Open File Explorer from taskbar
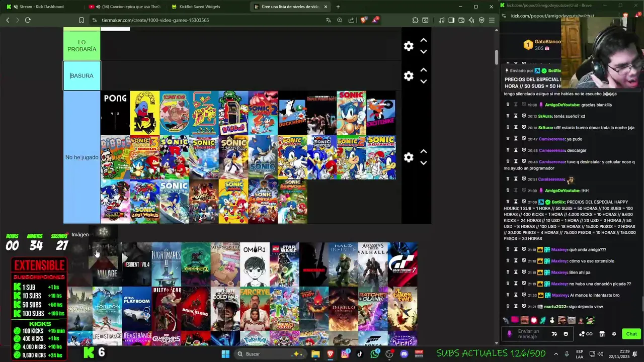This screenshot has height=362, width=644. click(315, 354)
